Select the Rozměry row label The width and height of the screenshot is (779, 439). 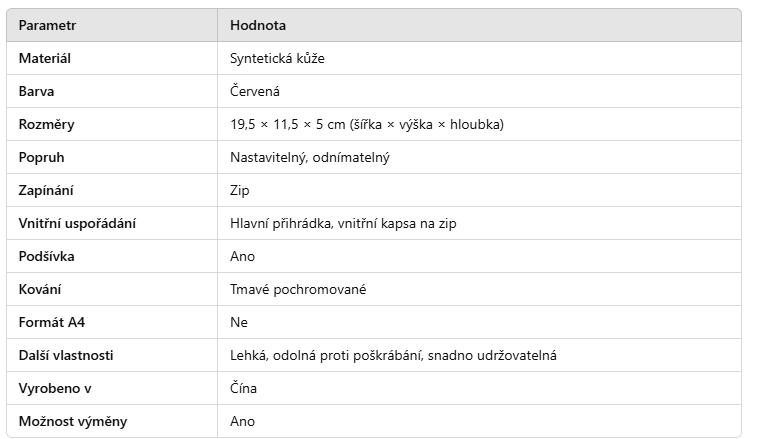tap(47, 124)
